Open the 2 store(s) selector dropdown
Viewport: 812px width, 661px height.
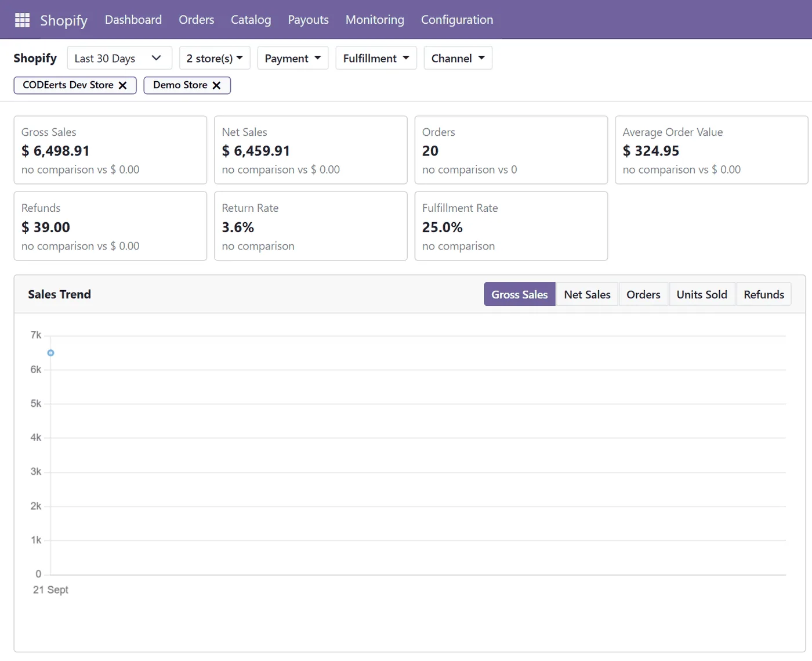(x=215, y=58)
